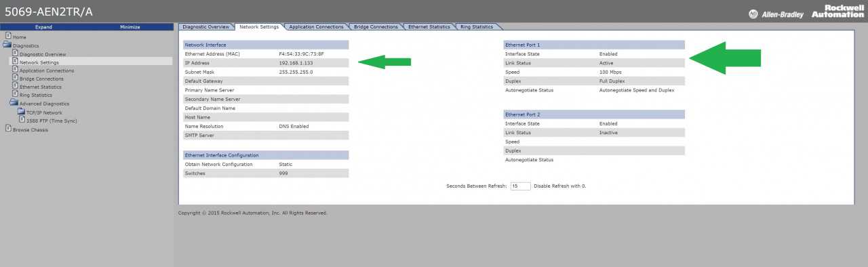Click the Switches value 999
The width and height of the screenshot is (868, 267).
pyautogui.click(x=283, y=173)
